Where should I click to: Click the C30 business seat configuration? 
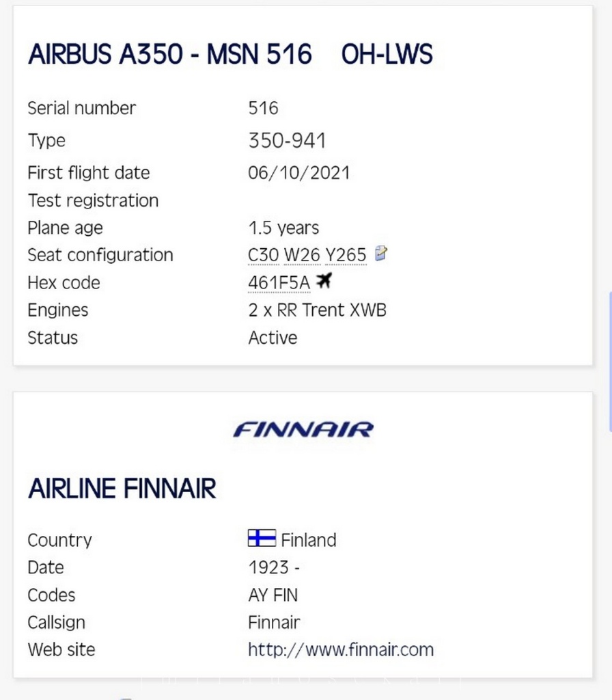263,255
